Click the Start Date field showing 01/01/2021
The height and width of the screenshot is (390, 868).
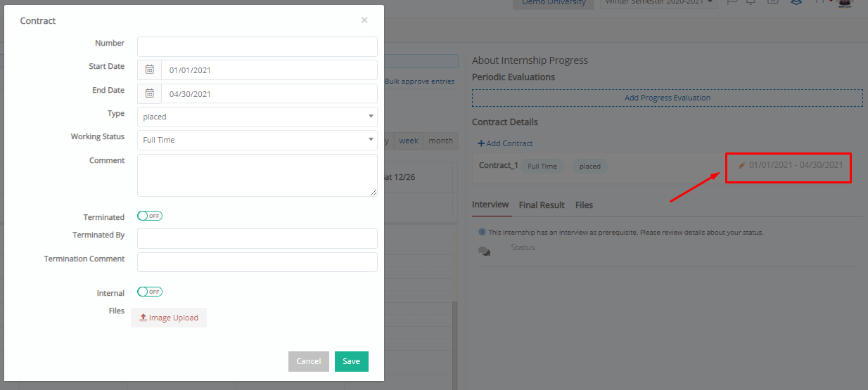coord(269,70)
